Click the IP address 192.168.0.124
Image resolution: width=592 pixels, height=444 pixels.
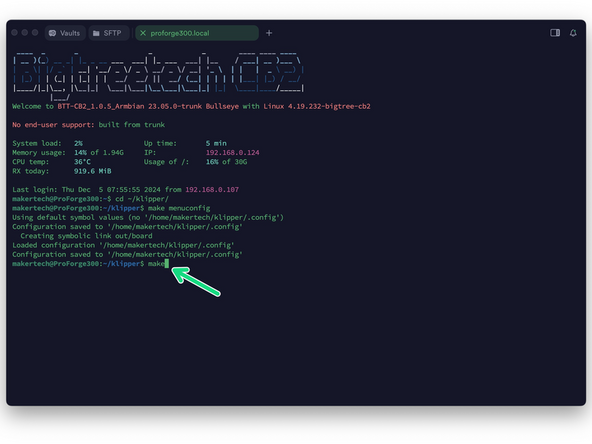[x=233, y=153]
